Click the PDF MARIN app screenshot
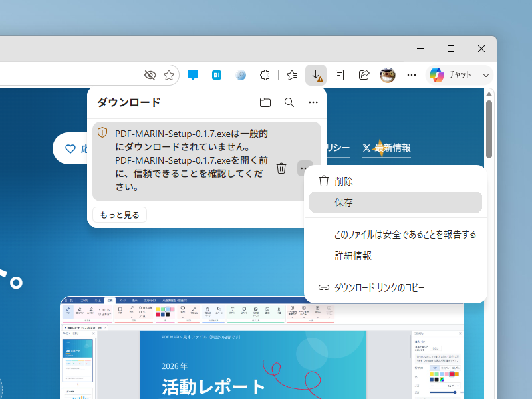Image resolution: width=532 pixels, height=399 pixels. pyautogui.click(x=262, y=348)
